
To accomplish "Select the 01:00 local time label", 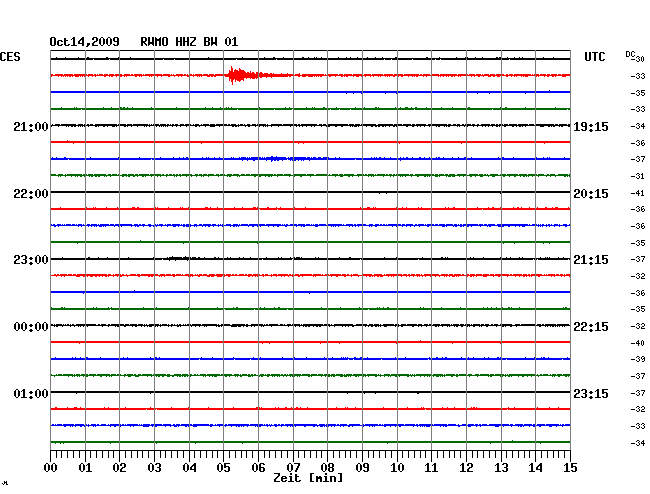I will pyautogui.click(x=31, y=393).
